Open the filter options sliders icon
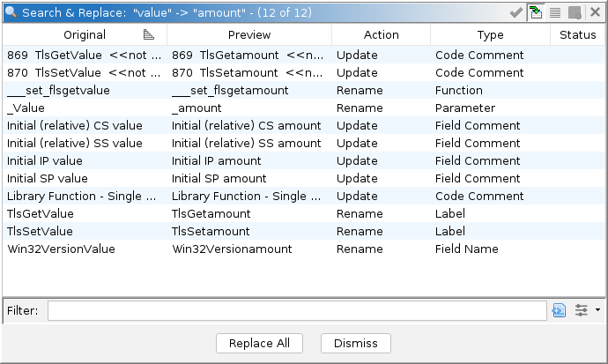608x364 pixels. (582, 310)
